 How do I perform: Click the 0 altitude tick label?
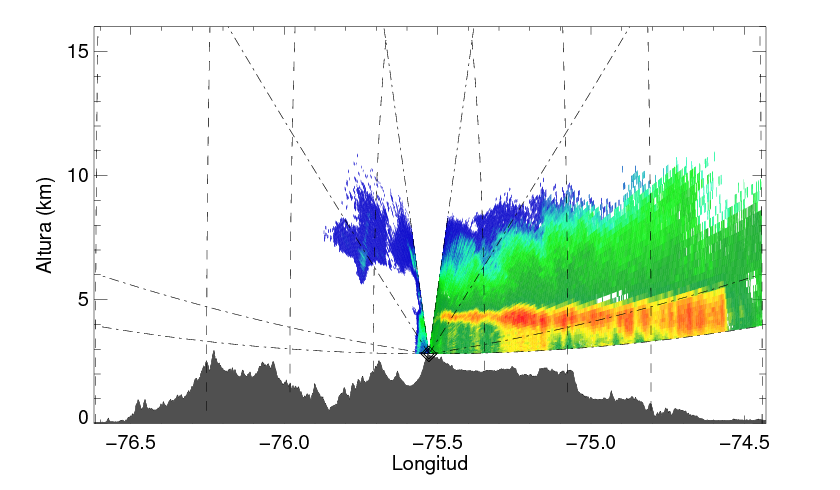82,418
